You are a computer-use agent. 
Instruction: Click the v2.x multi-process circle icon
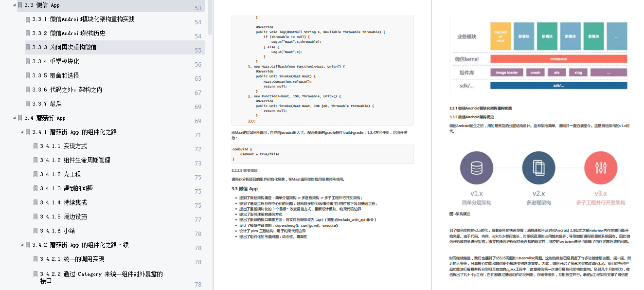coord(538,169)
